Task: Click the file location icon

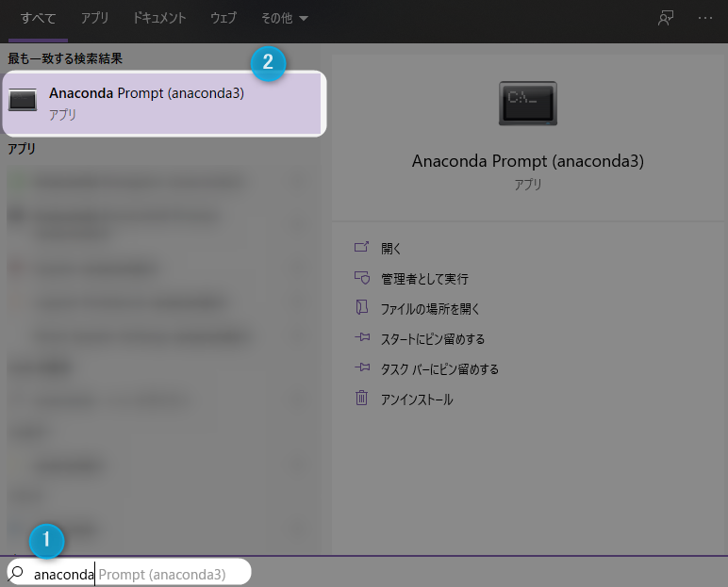Action: tap(362, 307)
